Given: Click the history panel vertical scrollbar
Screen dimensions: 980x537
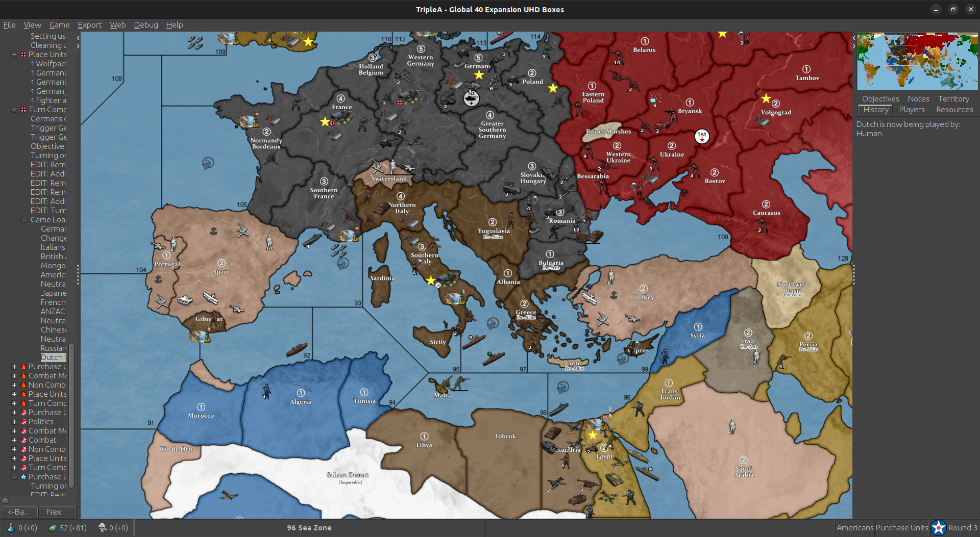Looking at the screenshot, I should click(x=72, y=416).
